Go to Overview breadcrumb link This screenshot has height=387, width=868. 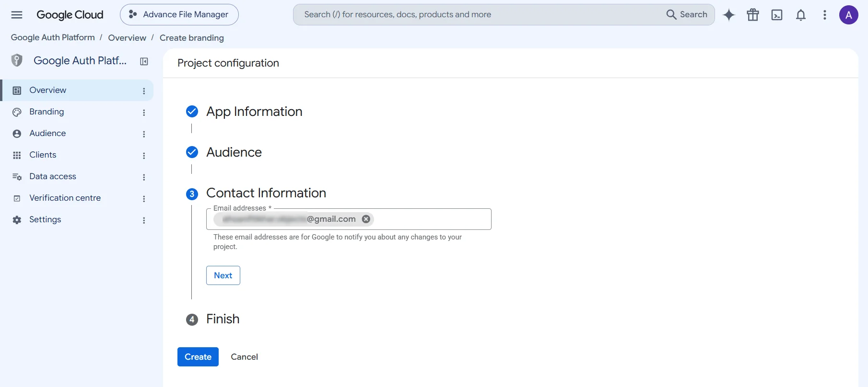pos(127,38)
